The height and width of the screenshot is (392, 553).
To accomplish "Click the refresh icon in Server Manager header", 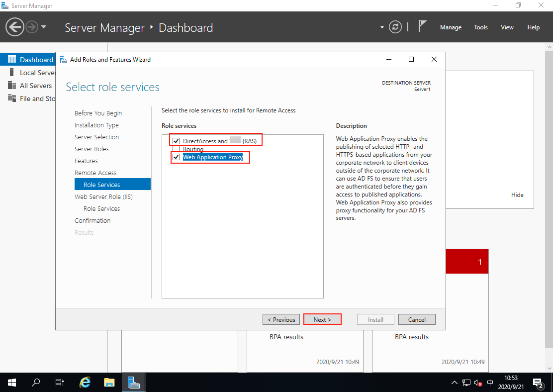I will (x=395, y=27).
